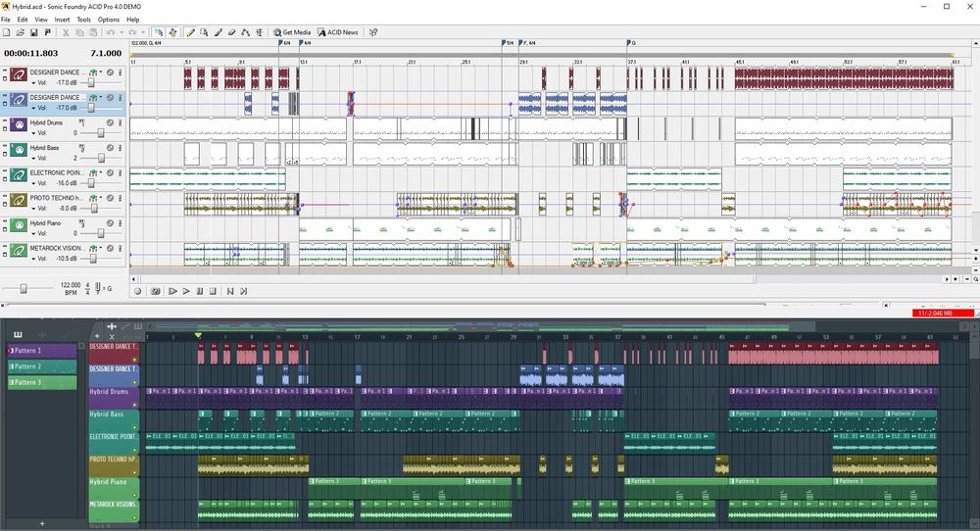Click the ACID News button
The width and height of the screenshot is (980, 531).
pos(338,32)
